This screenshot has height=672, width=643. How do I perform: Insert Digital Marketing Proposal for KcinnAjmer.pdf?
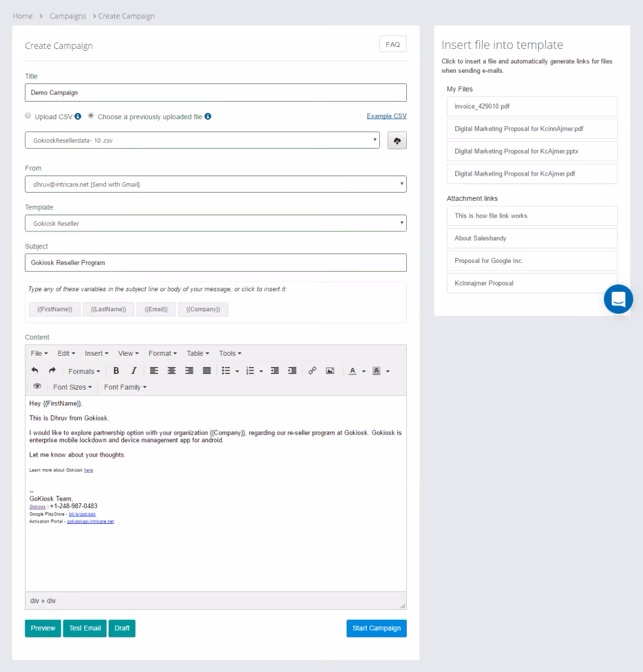point(532,129)
